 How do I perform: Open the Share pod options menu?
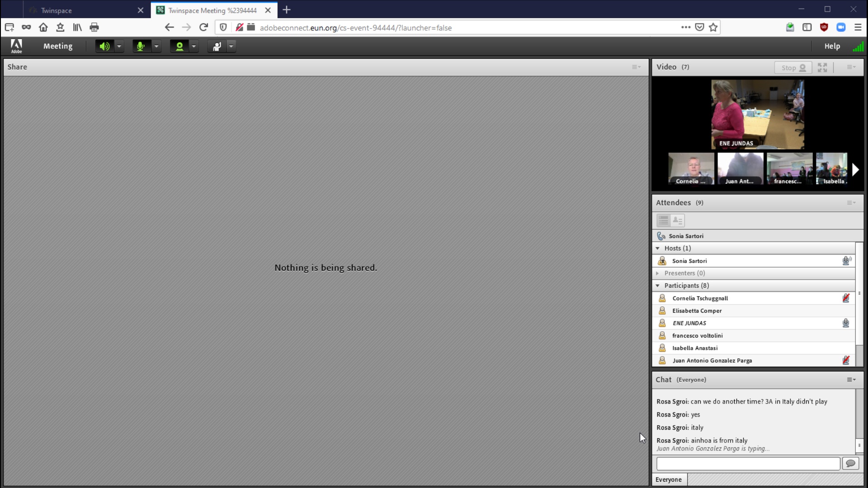636,67
